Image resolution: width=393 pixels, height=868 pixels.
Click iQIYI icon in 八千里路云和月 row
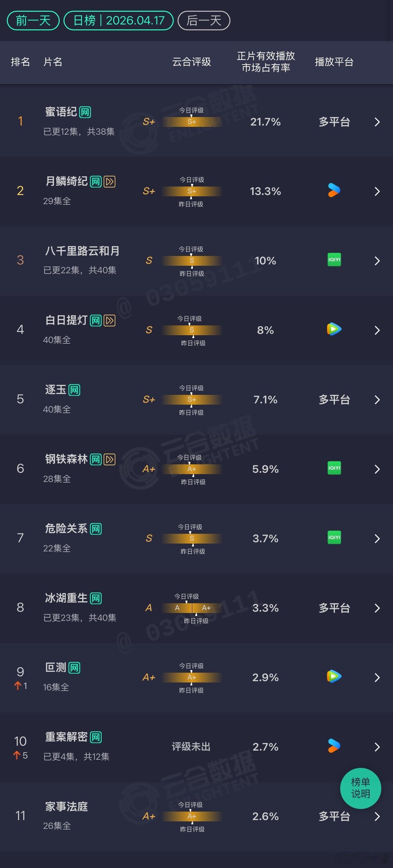click(334, 260)
